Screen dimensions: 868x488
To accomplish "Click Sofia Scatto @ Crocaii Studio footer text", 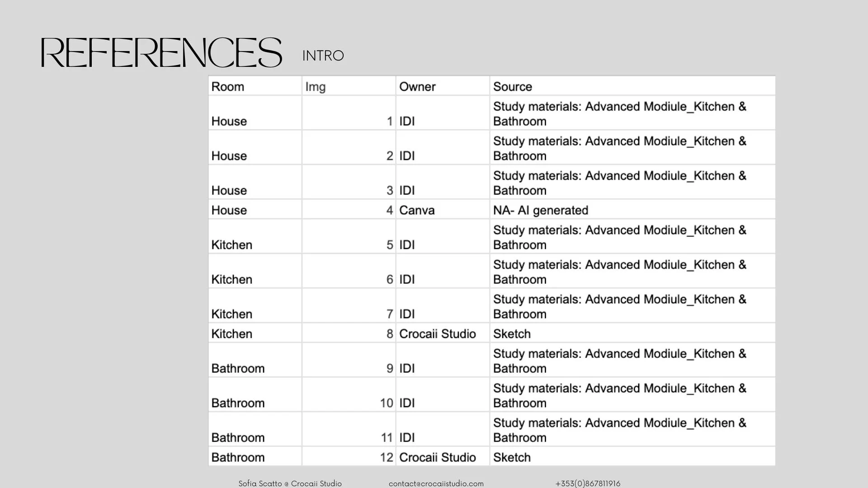I will pos(290,483).
